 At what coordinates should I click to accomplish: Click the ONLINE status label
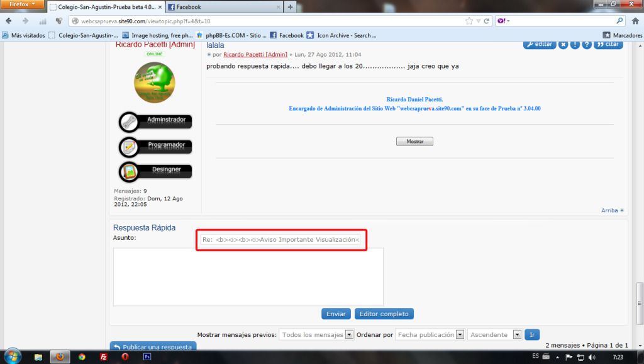pos(155,54)
